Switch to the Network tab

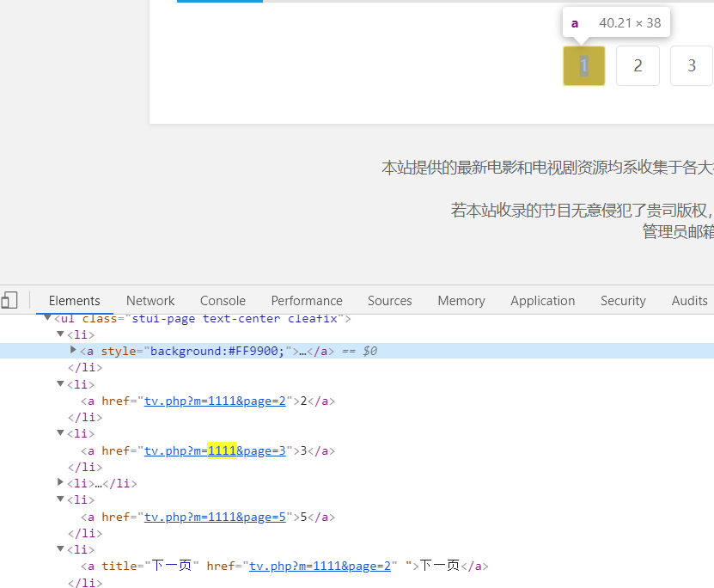(x=150, y=301)
